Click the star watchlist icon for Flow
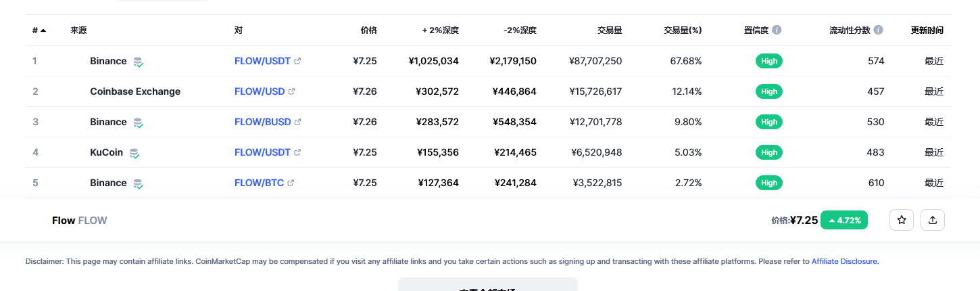980x291 pixels. [x=901, y=220]
